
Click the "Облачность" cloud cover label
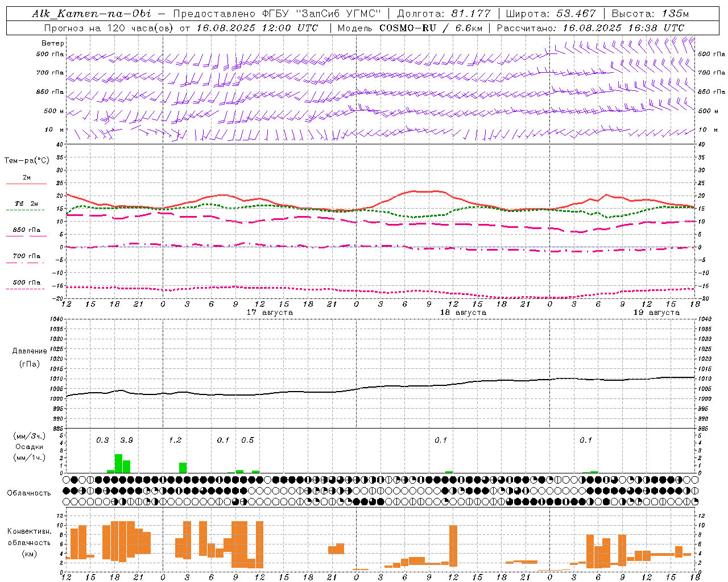pyautogui.click(x=29, y=493)
